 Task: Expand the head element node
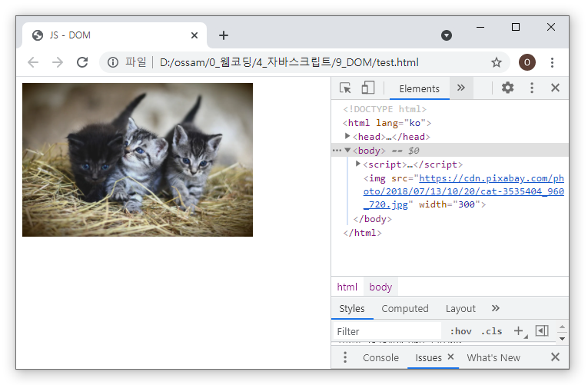tap(347, 136)
